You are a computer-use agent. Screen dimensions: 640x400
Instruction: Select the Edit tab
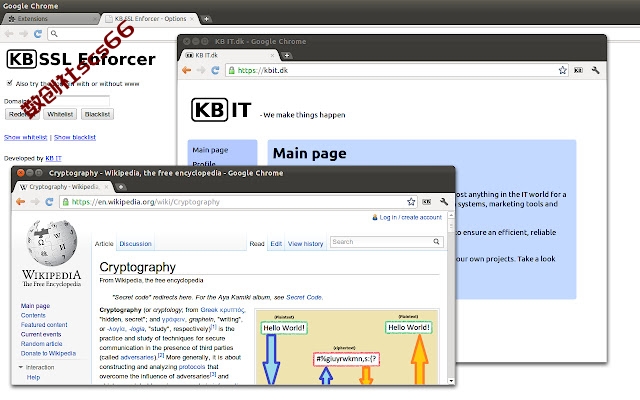coord(276,244)
